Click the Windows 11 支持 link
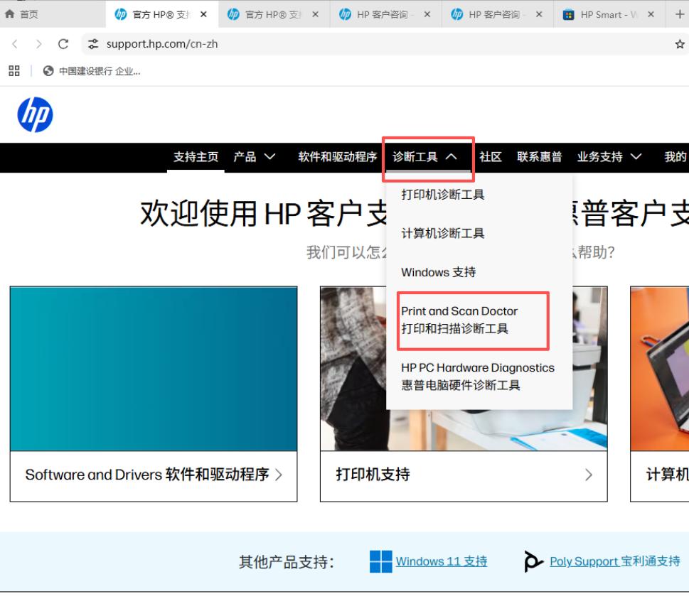The height and width of the screenshot is (616, 689). (x=442, y=561)
